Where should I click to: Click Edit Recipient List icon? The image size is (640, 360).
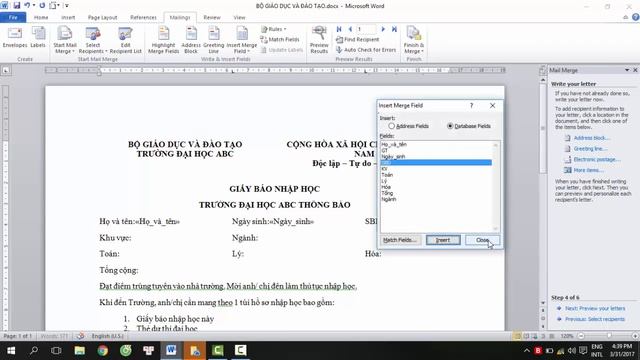[x=125, y=40]
